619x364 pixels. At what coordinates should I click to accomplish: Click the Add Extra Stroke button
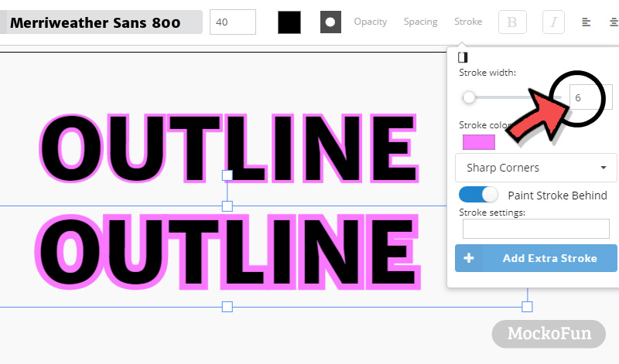pos(535,258)
